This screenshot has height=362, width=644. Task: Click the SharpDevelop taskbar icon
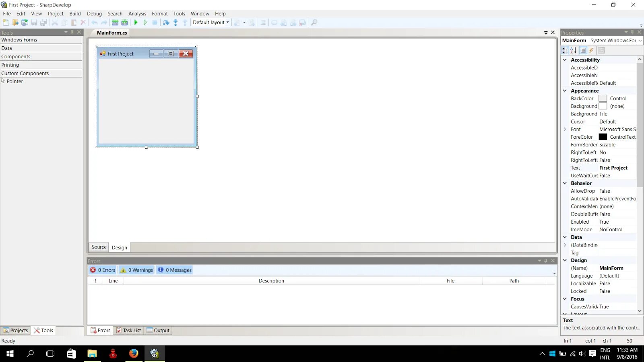click(155, 354)
